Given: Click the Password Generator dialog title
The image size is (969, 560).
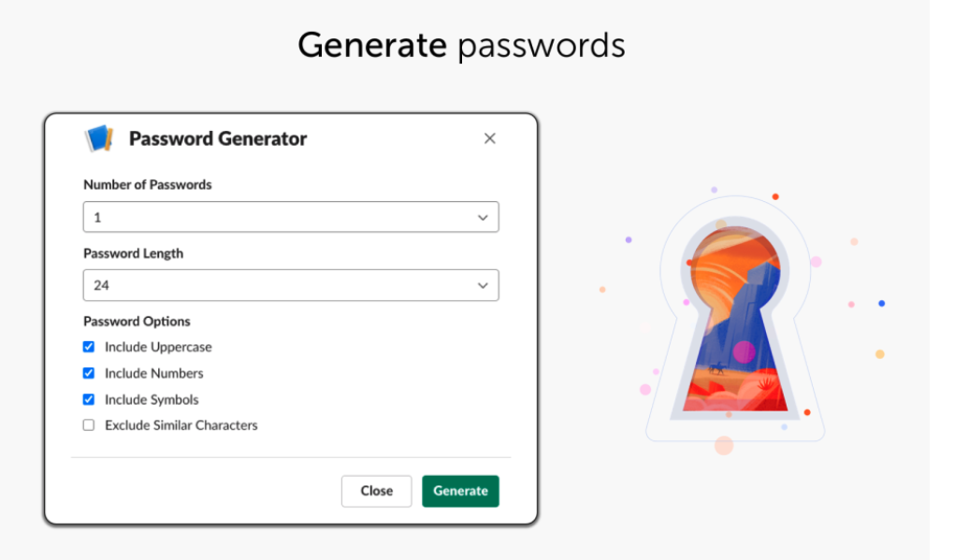Looking at the screenshot, I should point(218,138).
